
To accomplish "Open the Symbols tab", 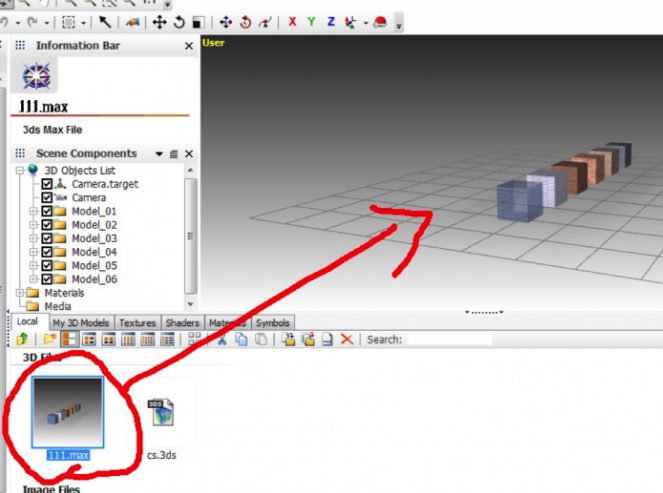I will pyautogui.click(x=273, y=323).
